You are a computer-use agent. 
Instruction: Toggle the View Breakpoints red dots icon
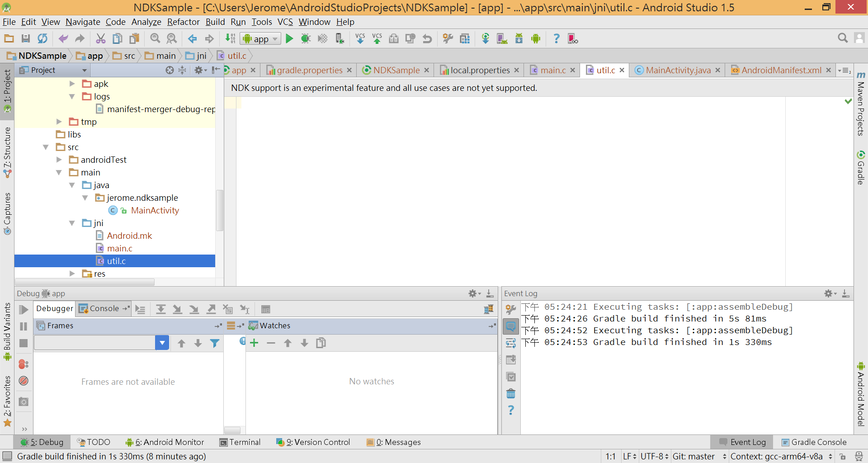24,364
